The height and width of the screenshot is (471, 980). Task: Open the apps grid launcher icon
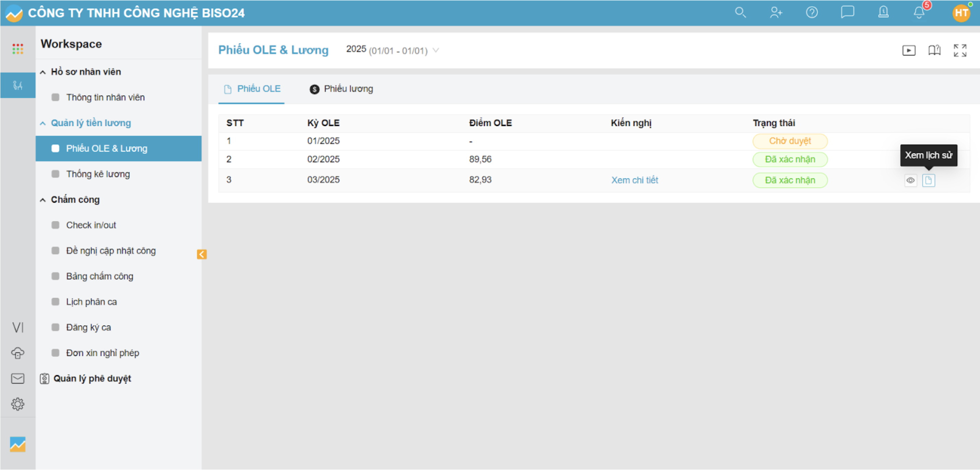(17, 49)
